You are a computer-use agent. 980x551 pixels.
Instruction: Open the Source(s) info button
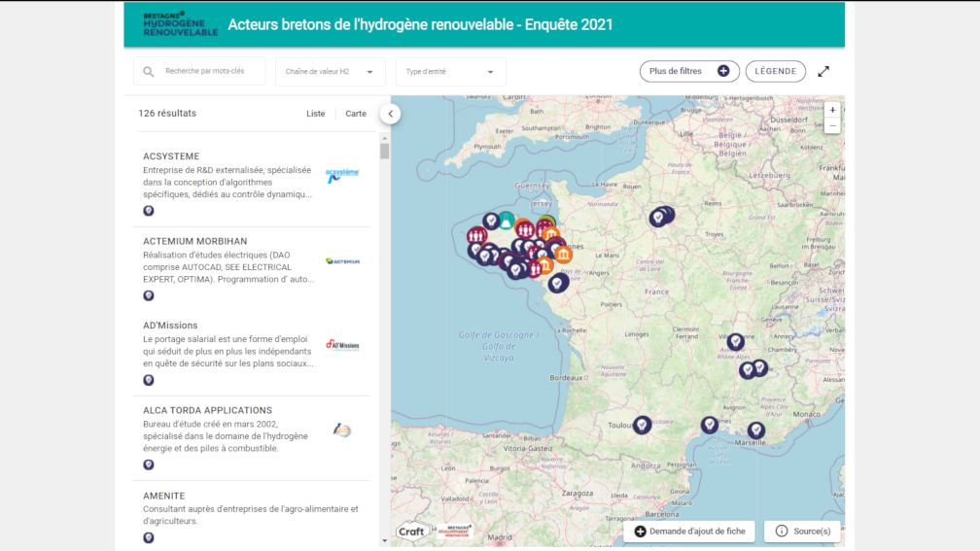[802, 531]
